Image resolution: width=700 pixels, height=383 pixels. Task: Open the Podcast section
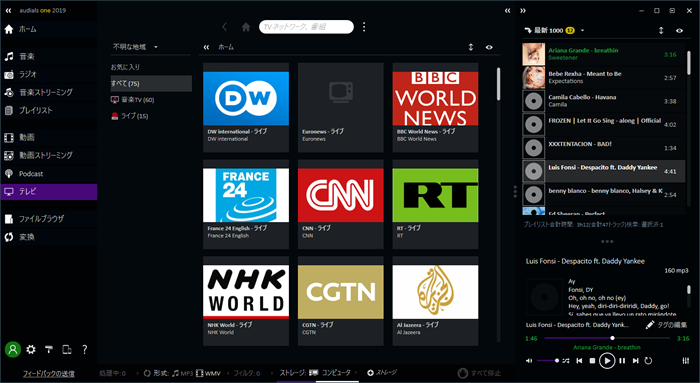(48, 174)
